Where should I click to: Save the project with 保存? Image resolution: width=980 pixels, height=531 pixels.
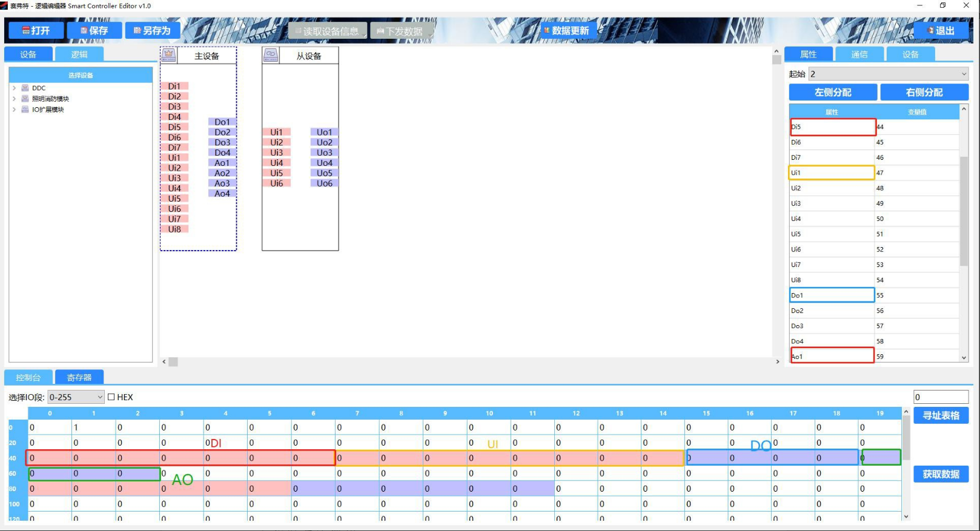[94, 30]
